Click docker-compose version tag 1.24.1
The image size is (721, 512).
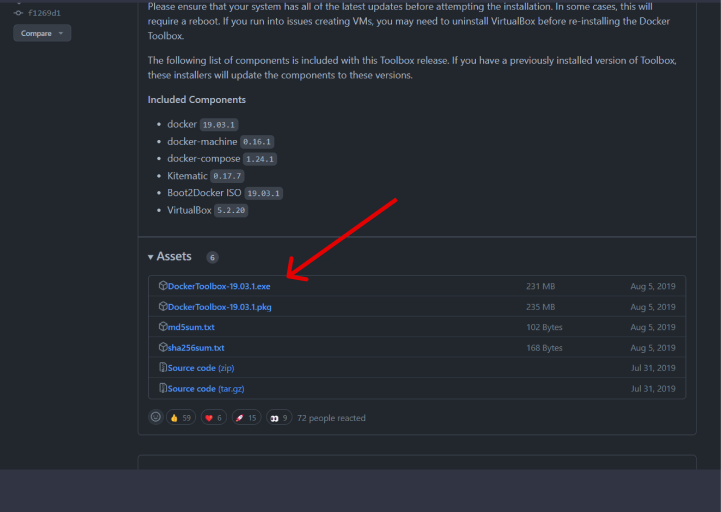coord(260,159)
